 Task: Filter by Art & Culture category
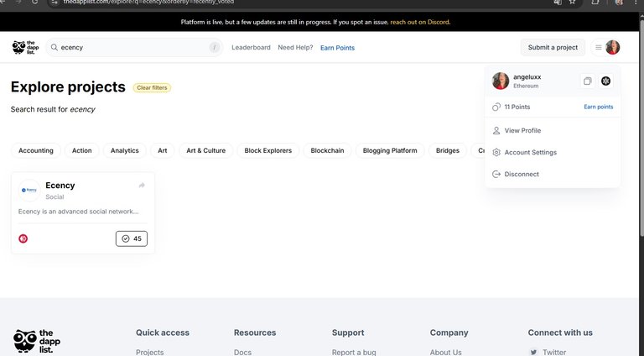coord(205,150)
